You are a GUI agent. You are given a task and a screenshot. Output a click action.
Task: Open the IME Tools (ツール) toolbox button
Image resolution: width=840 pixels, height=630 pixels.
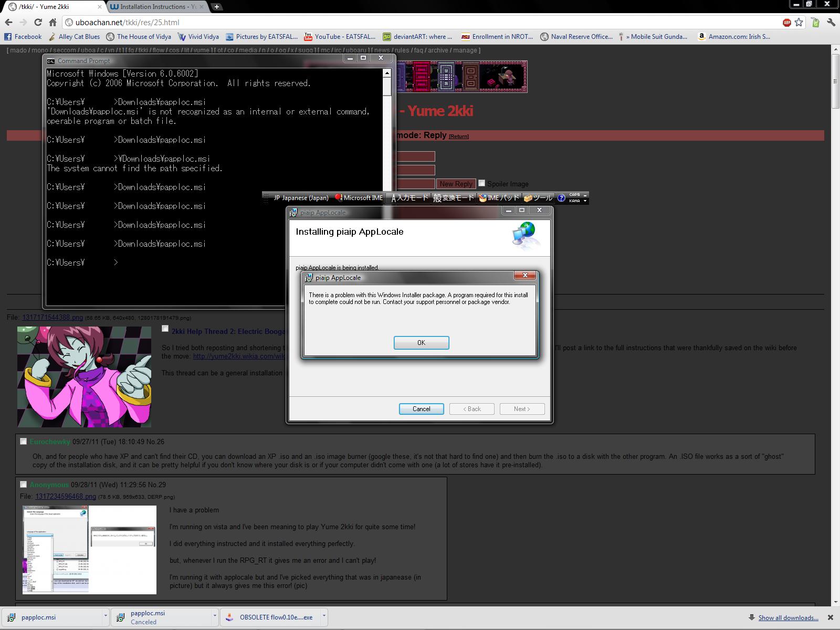[538, 198]
